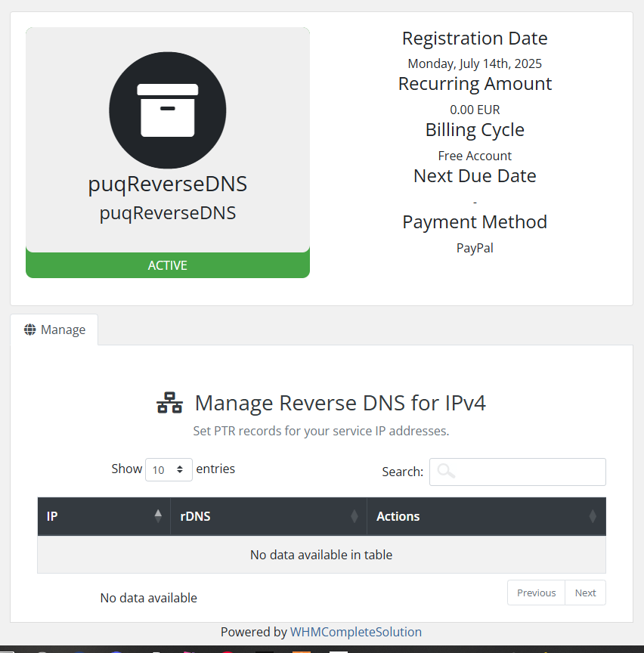644x653 pixels.
Task: Click 'Set PTR records for your service' subtitle
Action: coord(320,431)
